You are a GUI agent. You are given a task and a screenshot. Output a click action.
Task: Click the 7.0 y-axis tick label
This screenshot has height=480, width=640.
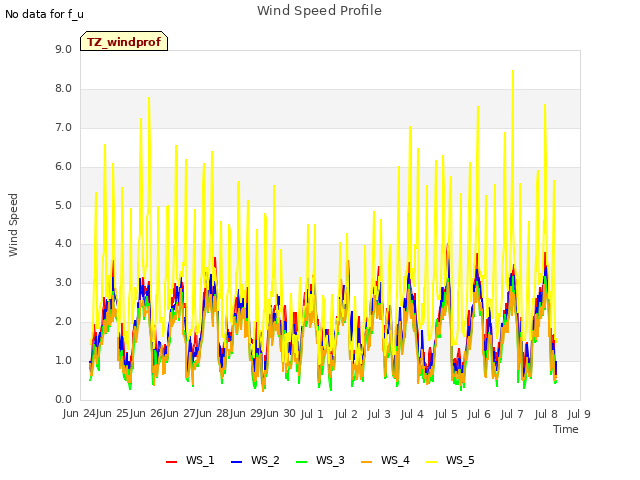click(x=63, y=128)
